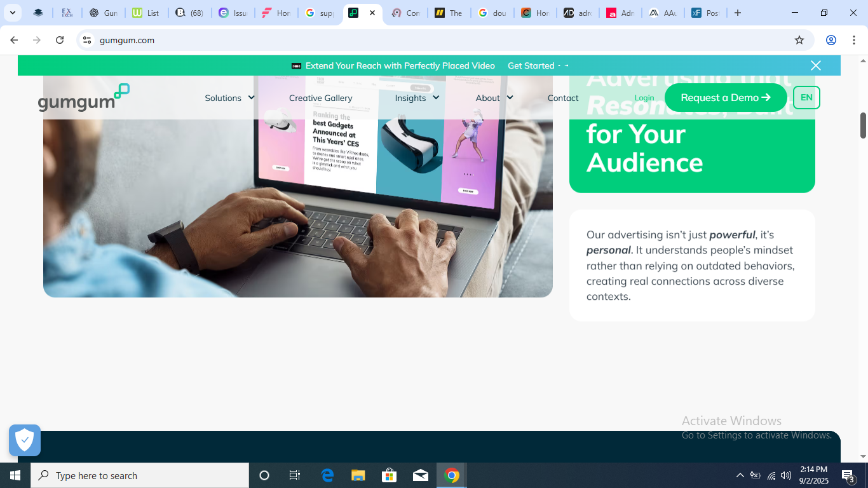The height and width of the screenshot is (488, 868).
Task: Switch to the 'Issu' tab
Action: coord(233,13)
